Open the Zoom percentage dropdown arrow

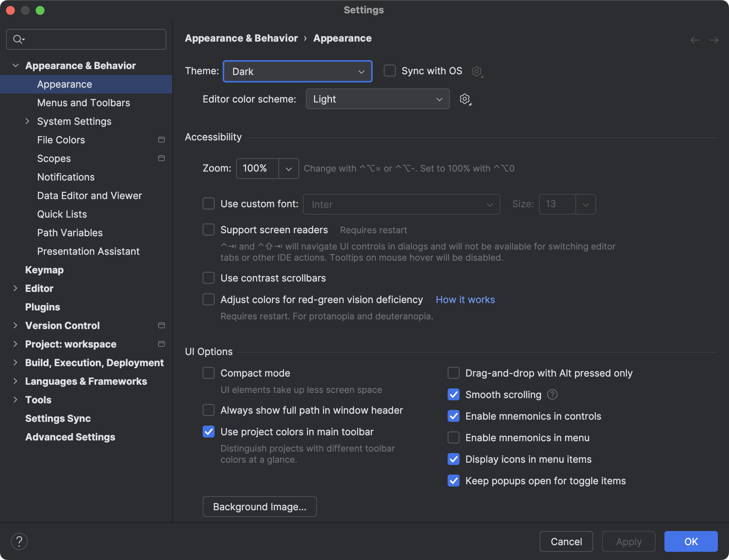[288, 169]
